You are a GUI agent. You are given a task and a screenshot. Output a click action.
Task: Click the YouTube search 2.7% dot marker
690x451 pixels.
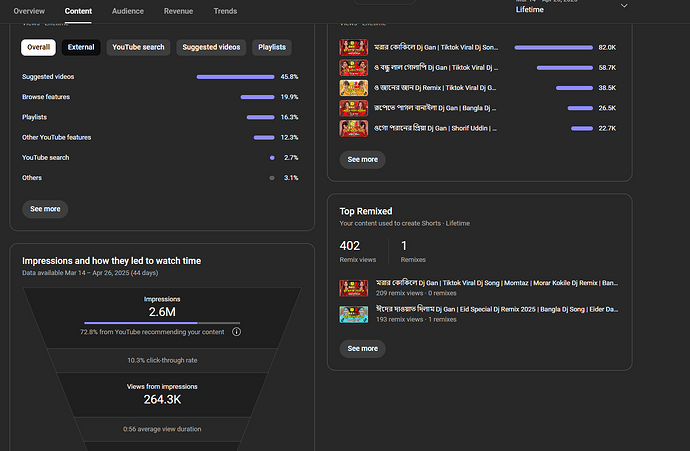click(x=272, y=158)
